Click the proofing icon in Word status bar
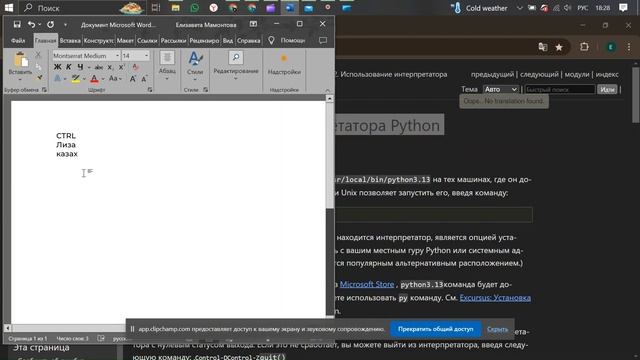 101,338
